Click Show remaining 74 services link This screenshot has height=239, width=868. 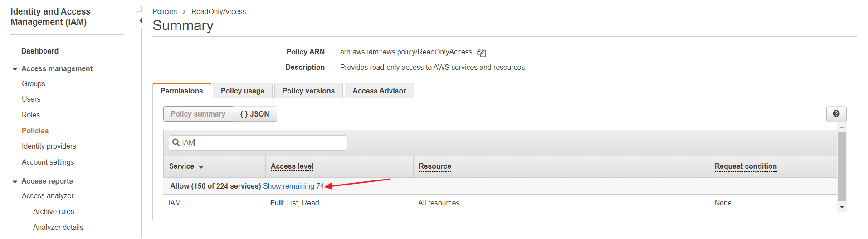coord(293,186)
